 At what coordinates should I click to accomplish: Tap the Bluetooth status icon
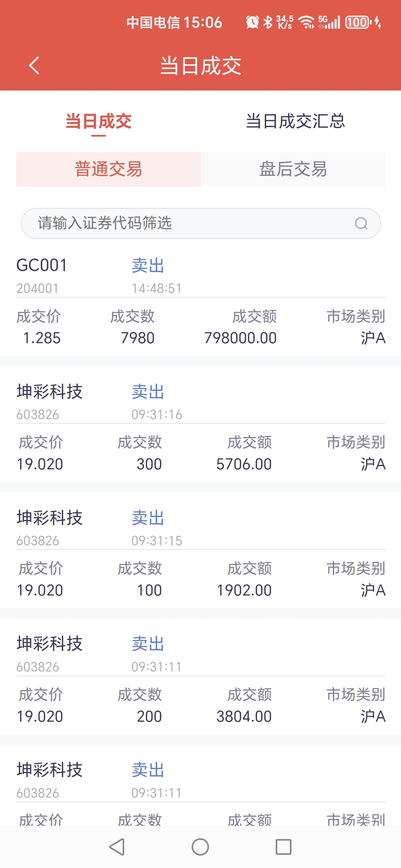tap(268, 23)
